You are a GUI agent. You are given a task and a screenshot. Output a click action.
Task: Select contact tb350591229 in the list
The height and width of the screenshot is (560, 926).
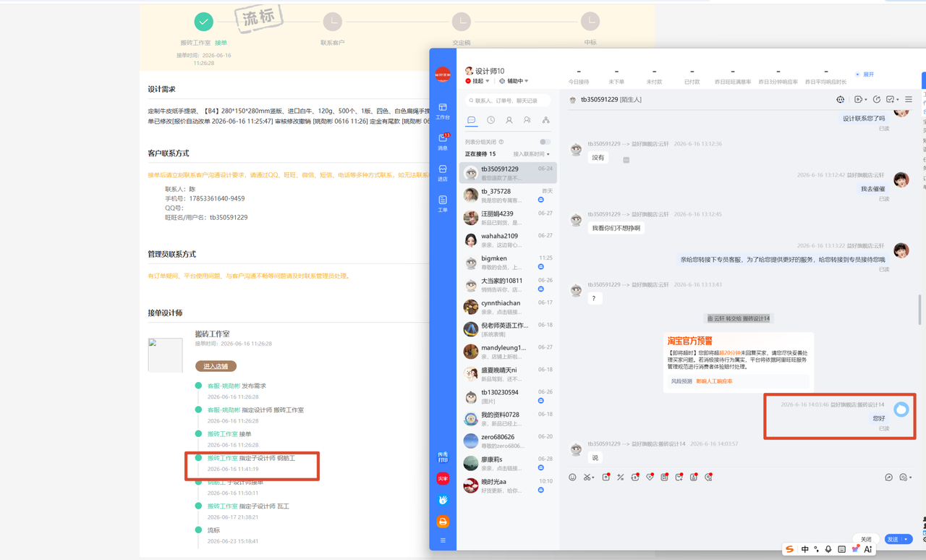[x=508, y=173]
